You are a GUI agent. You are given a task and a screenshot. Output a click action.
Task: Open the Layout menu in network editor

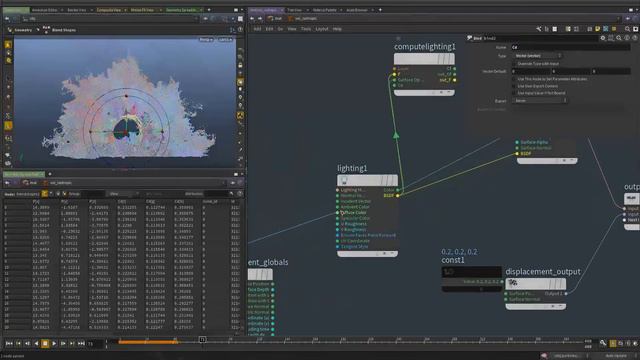pyautogui.click(x=322, y=29)
